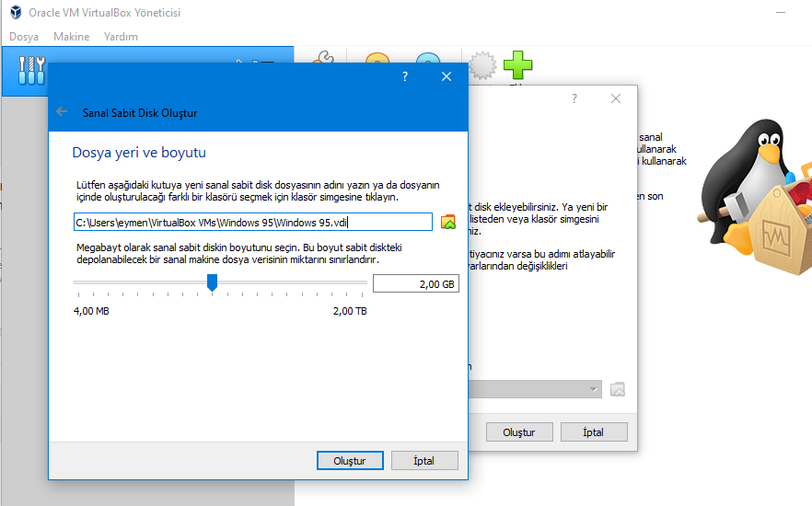This screenshot has width=812, height=506.
Task: Close the background create machine dialog
Action: pyautogui.click(x=616, y=98)
